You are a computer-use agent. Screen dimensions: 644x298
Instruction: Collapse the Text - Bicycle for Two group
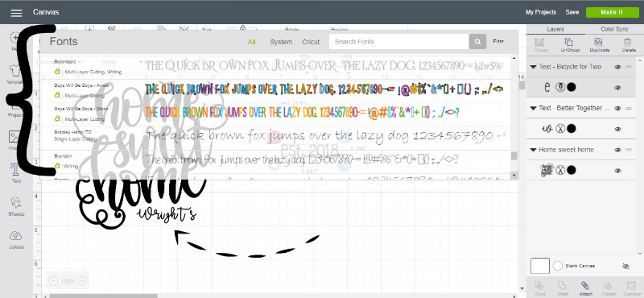533,67
